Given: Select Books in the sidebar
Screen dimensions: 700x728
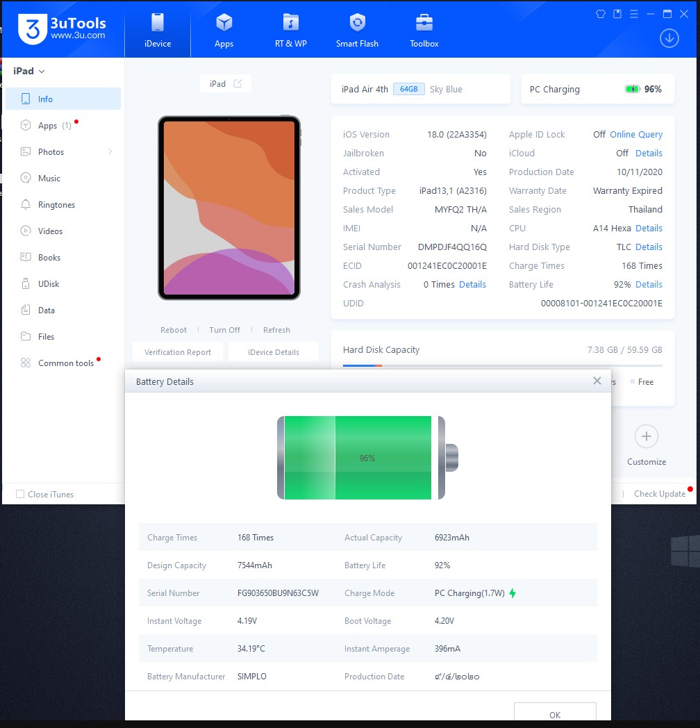Looking at the screenshot, I should pyautogui.click(x=62, y=257).
